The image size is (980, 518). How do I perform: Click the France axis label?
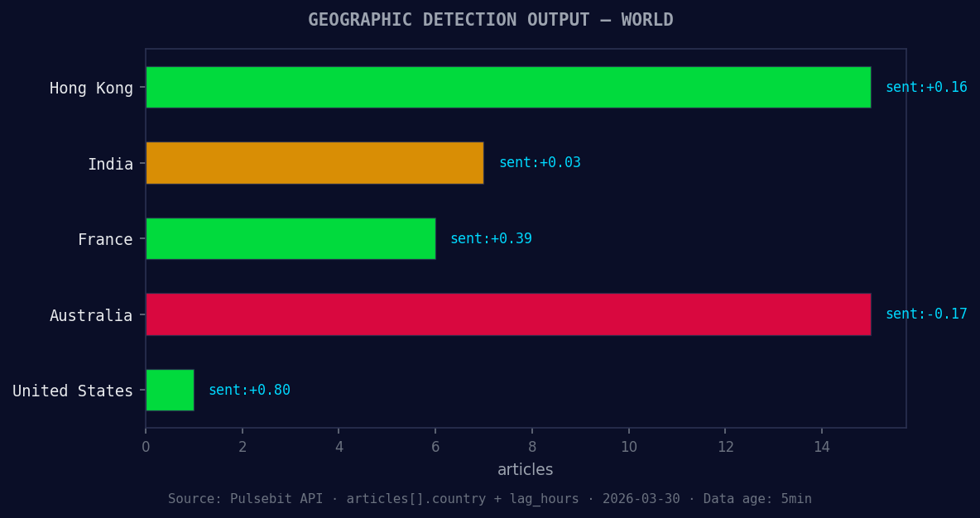[x=105, y=239]
